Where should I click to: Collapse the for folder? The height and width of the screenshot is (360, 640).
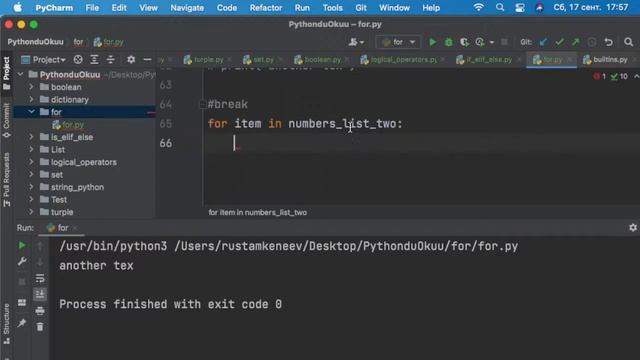[31, 111]
